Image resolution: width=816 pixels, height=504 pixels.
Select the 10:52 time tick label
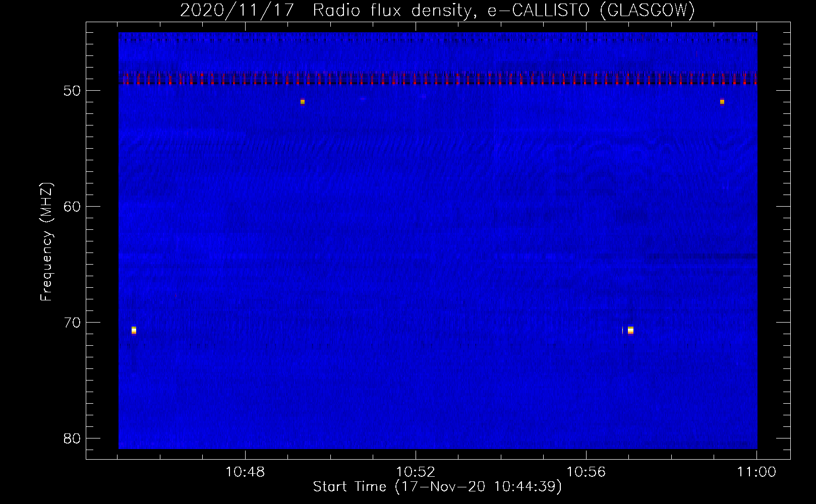click(416, 472)
